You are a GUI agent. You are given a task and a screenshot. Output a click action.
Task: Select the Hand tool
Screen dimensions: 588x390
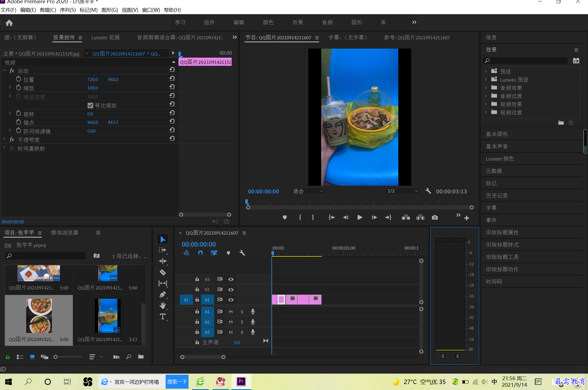(163, 306)
